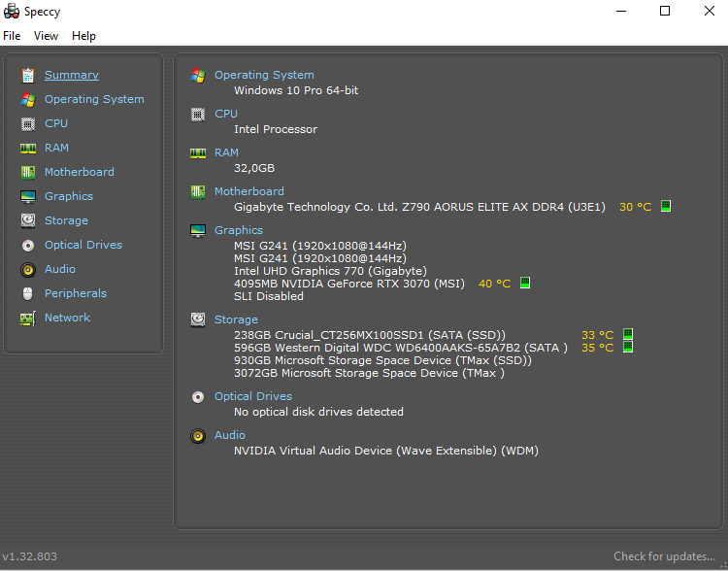The width and height of the screenshot is (728, 571).
Task: Click the motherboard temperature green indicator icon
Action: [x=666, y=206]
